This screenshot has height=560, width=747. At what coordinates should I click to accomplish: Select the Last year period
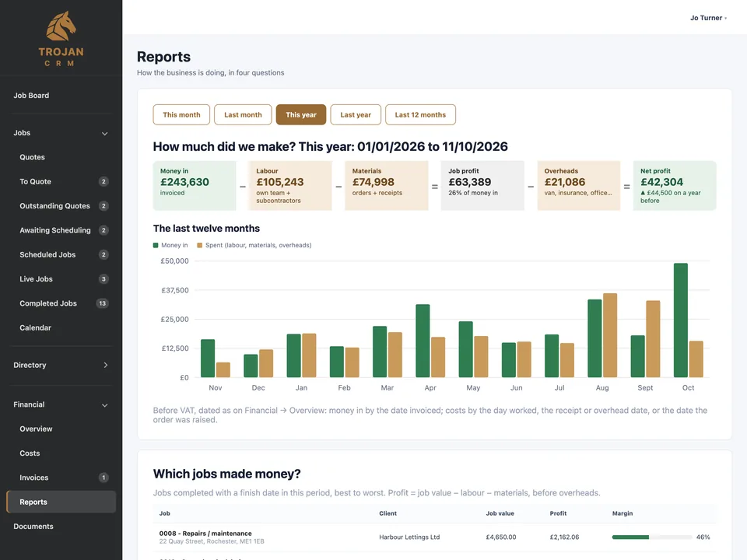pos(356,115)
